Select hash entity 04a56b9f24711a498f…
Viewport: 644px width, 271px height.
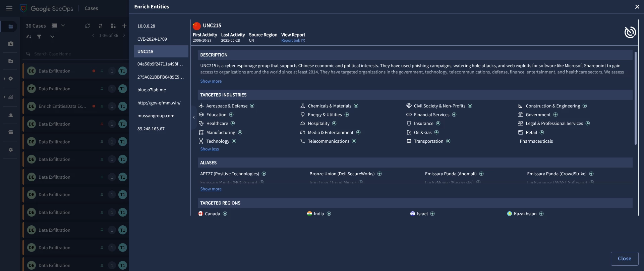(x=161, y=64)
